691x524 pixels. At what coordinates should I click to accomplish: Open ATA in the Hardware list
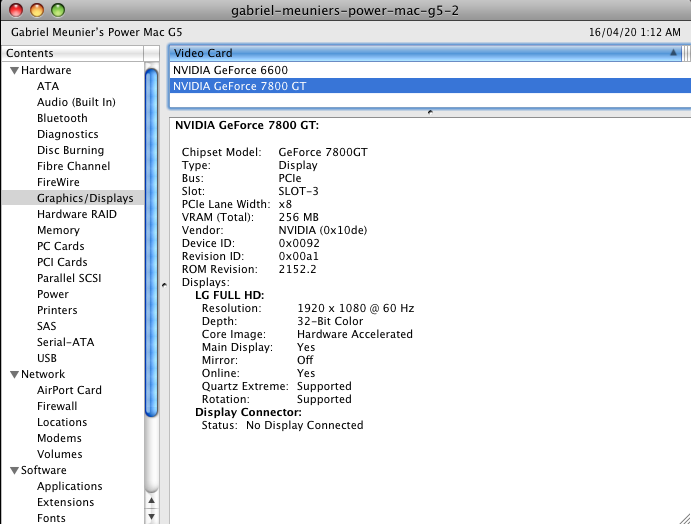click(48, 86)
